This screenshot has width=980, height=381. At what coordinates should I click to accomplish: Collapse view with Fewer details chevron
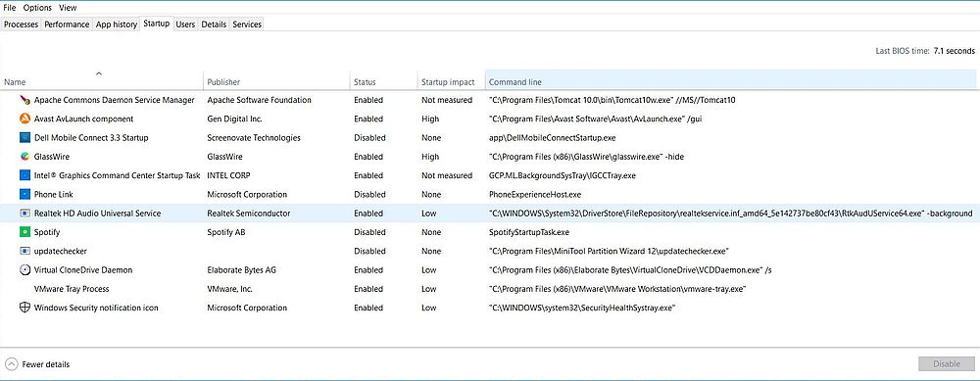click(x=12, y=364)
